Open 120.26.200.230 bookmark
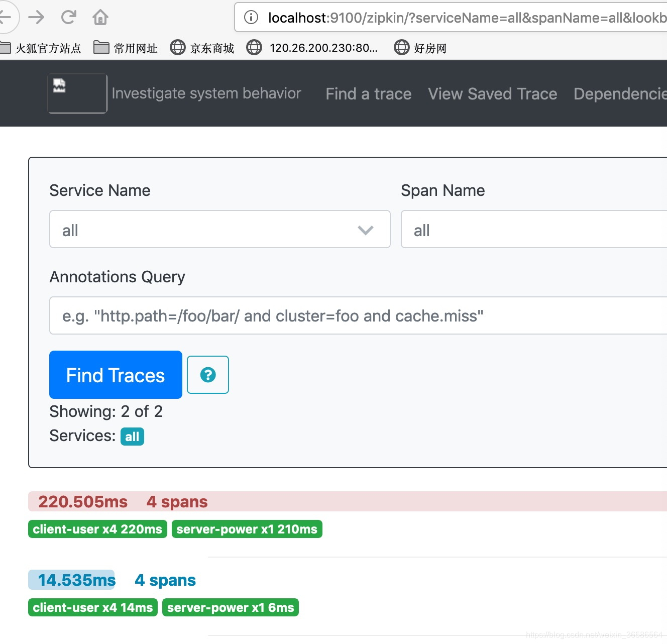The image size is (667, 644). [x=312, y=48]
